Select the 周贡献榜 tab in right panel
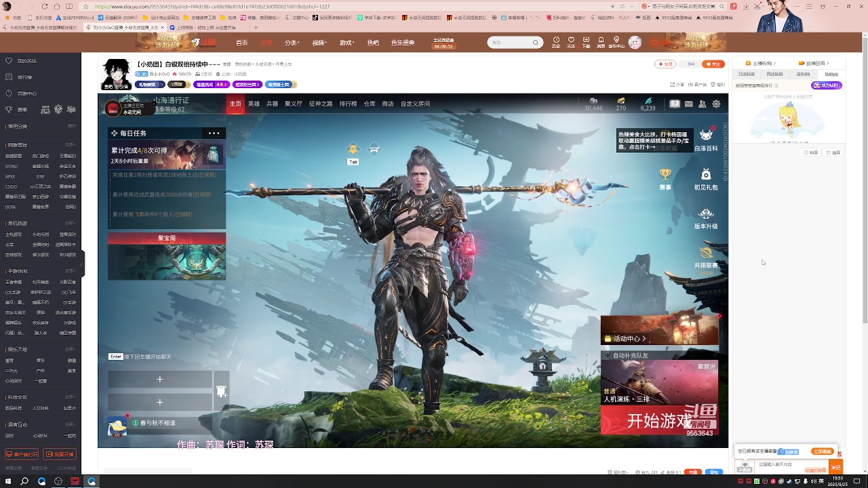The image size is (868, 488). (x=775, y=74)
